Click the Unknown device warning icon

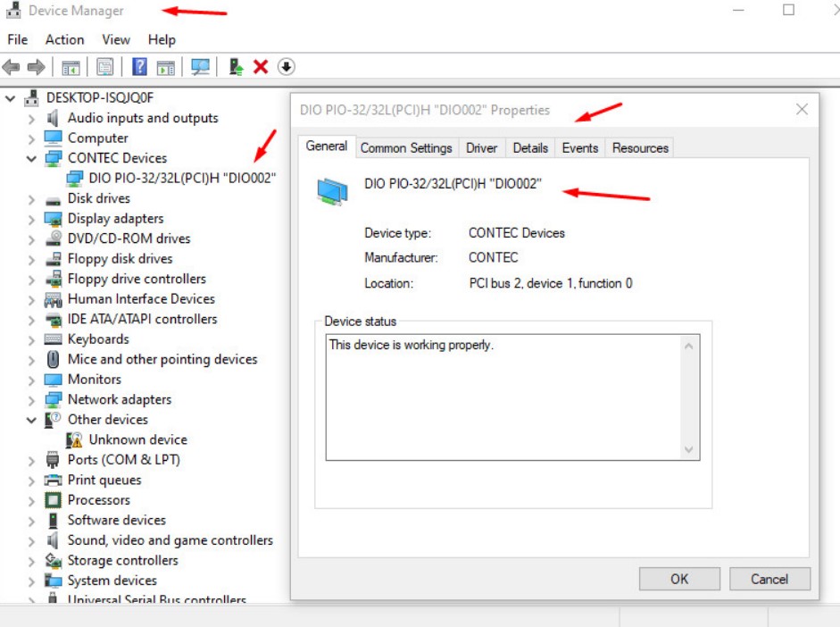(74, 440)
